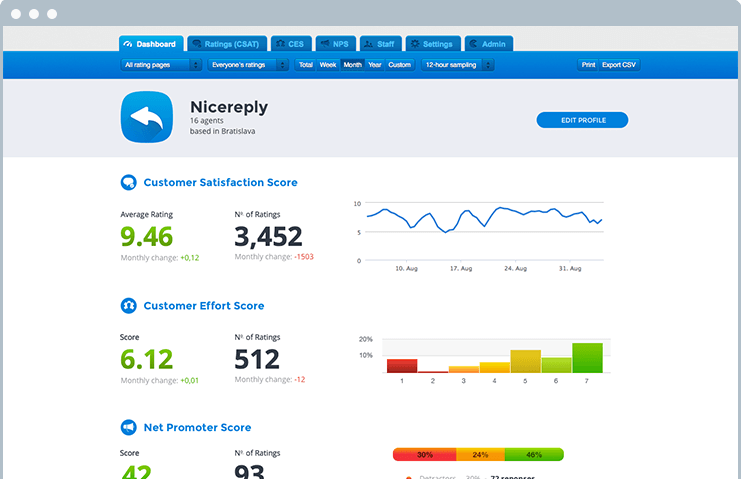Click the red 30% detractors segment
This screenshot has height=479, width=741.
424,454
